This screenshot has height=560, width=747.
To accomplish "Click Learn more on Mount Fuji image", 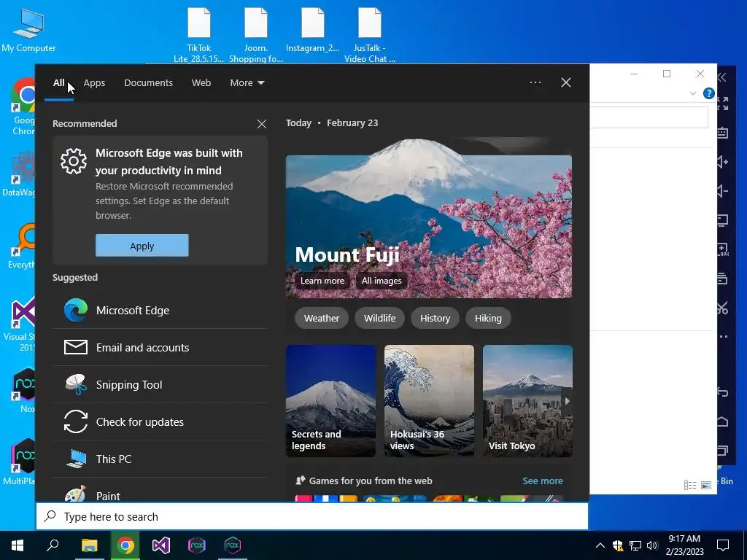I will point(322,281).
